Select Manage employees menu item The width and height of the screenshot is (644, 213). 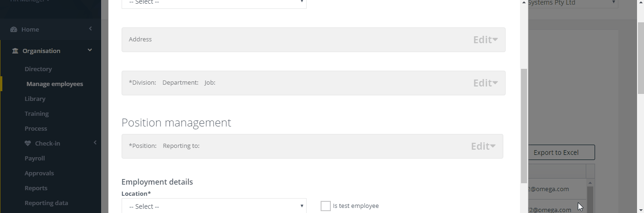coord(55,84)
